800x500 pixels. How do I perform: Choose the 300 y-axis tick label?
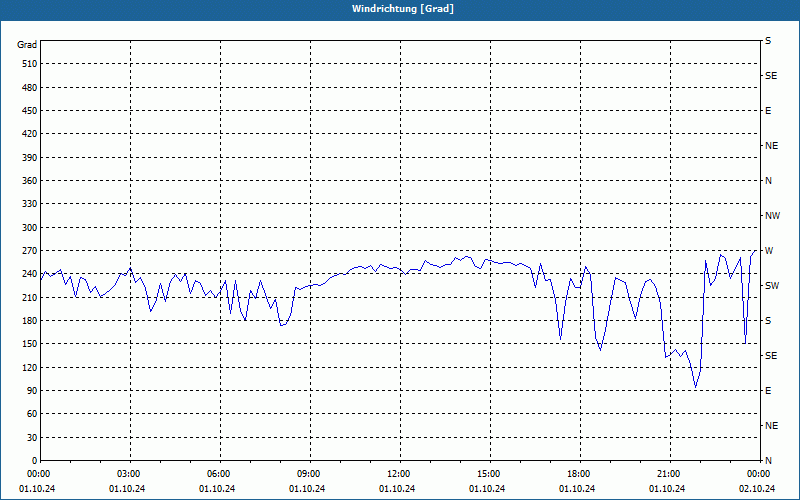coord(30,228)
